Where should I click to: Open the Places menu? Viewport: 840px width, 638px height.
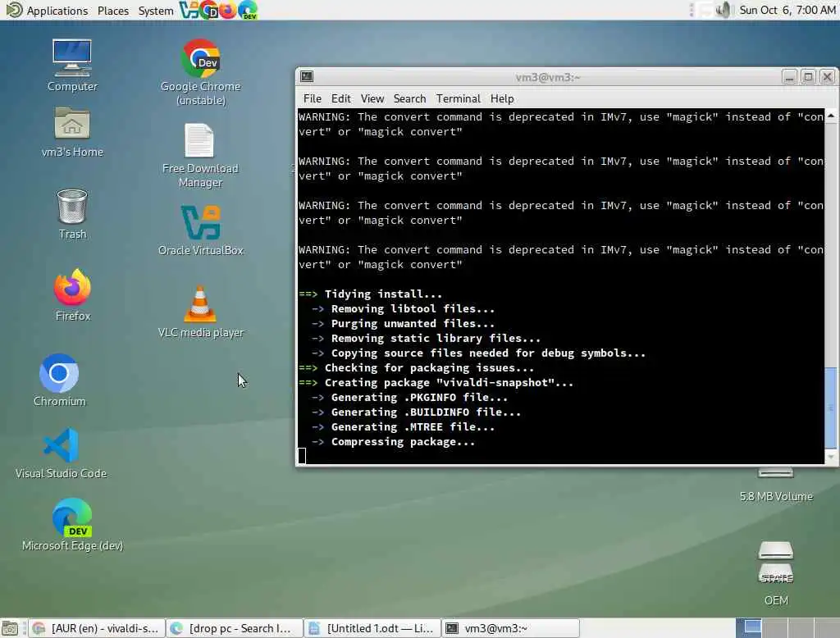click(113, 10)
